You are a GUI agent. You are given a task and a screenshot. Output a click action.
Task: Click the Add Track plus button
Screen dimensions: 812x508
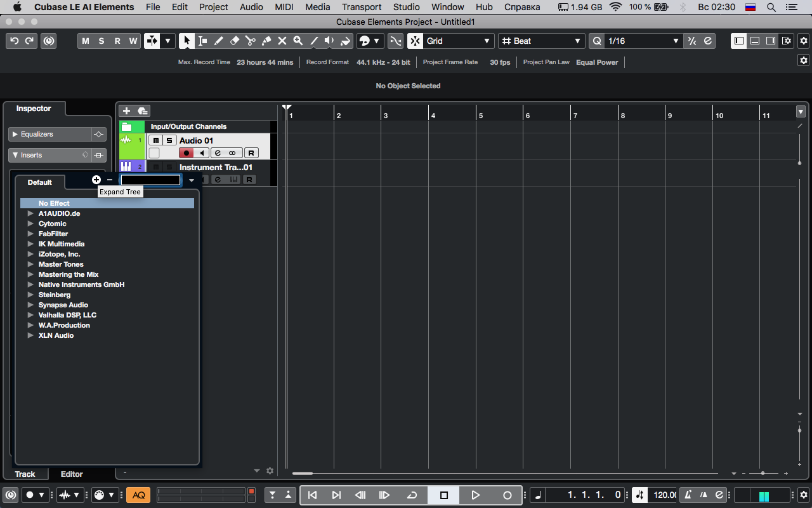(126, 111)
